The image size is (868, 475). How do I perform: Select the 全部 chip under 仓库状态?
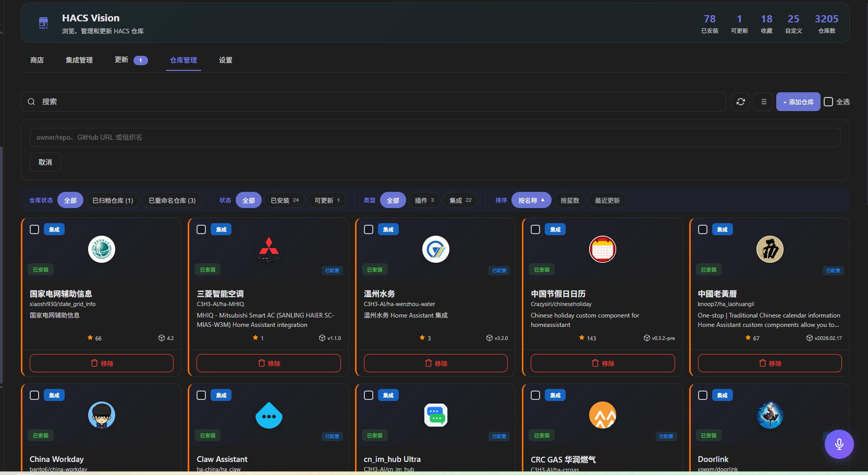(70, 200)
